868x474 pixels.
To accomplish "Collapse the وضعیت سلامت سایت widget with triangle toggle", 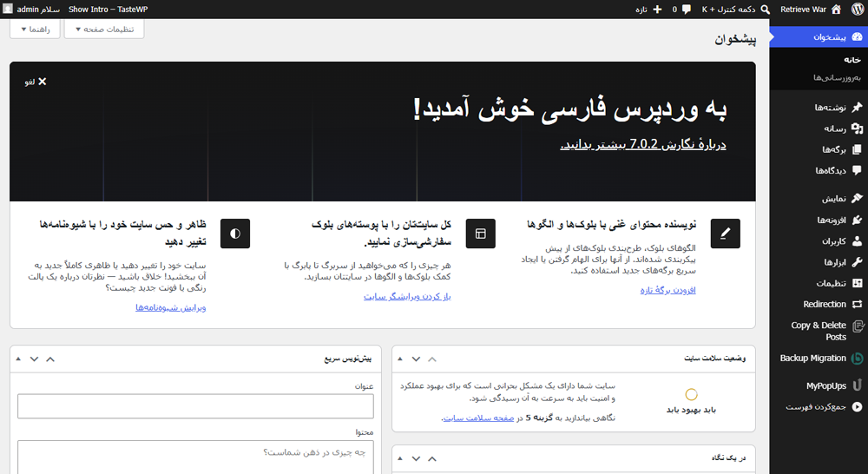I will 400,359.
